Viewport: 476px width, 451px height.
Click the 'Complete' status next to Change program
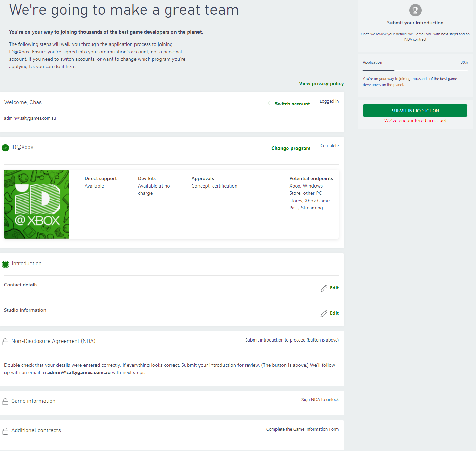click(x=330, y=146)
